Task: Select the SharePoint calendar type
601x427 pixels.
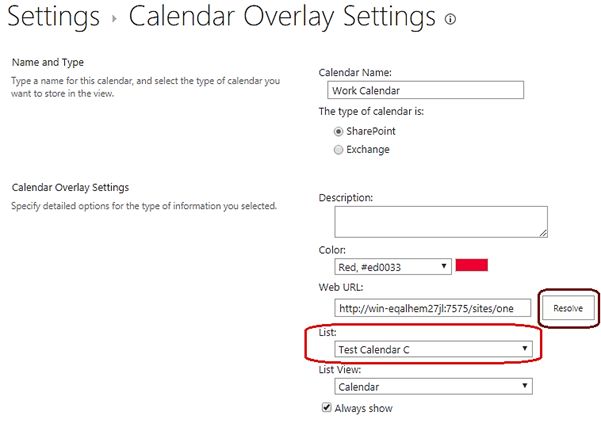Action: [338, 131]
